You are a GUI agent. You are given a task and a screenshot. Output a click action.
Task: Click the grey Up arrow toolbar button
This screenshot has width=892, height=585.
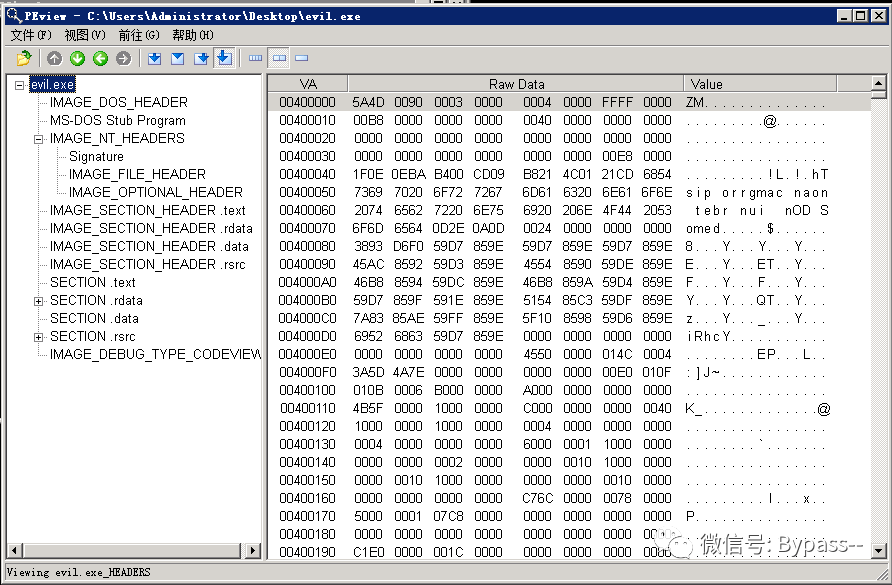[55, 58]
